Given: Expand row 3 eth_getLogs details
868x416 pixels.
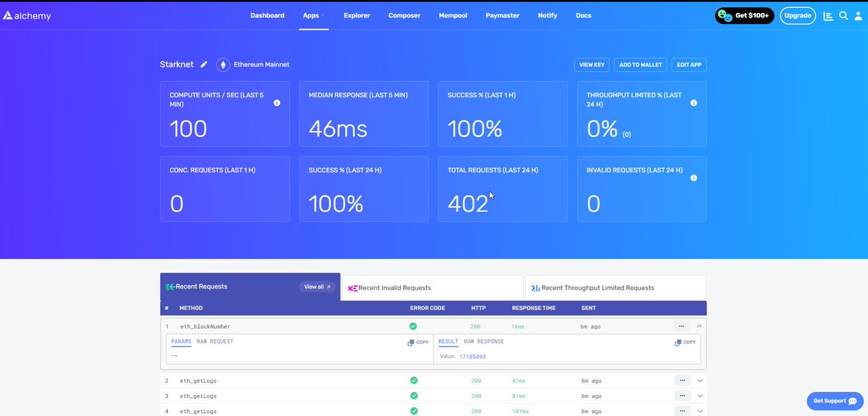Looking at the screenshot, I should point(699,396).
